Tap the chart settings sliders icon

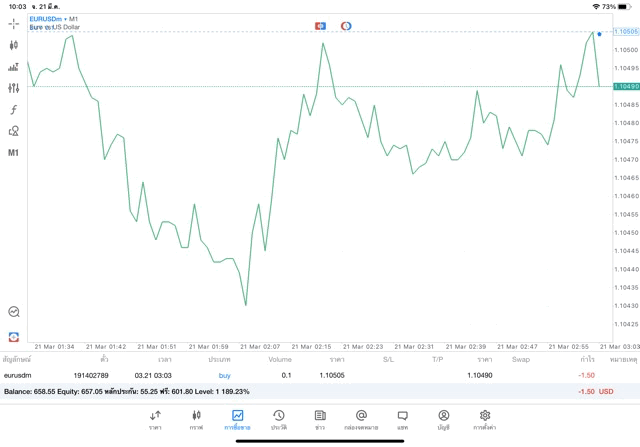coord(14,88)
